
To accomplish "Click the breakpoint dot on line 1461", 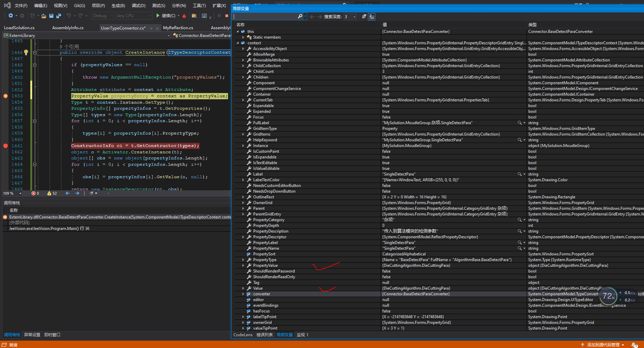I will tap(5, 146).
